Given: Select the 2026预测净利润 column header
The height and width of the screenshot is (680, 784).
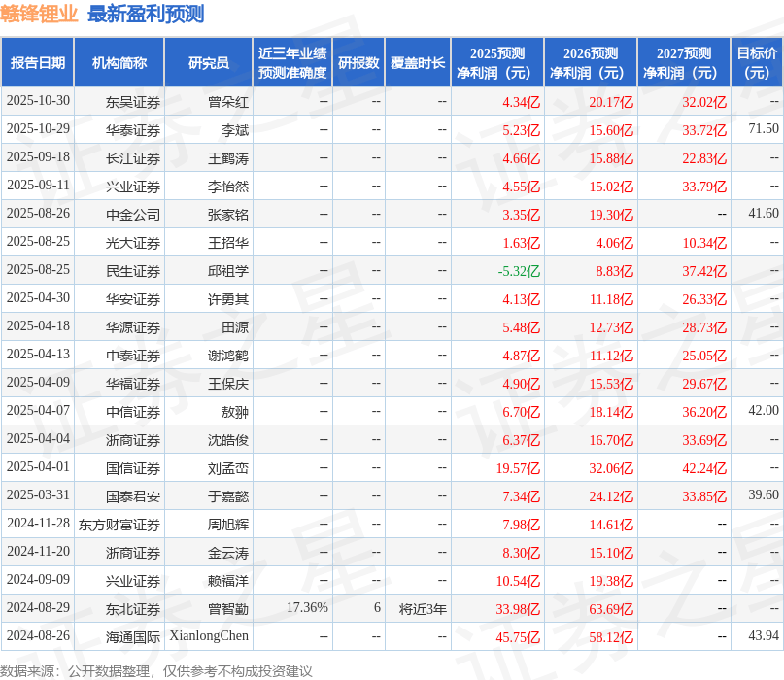Looking at the screenshot, I should [x=587, y=62].
